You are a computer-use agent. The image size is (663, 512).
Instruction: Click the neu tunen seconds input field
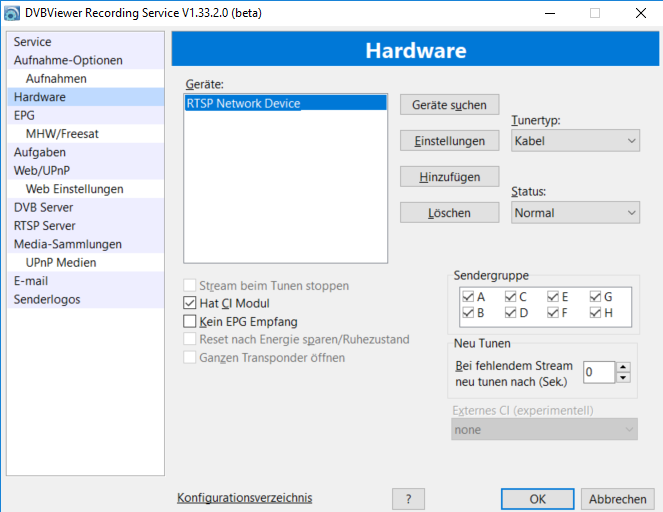[599, 372]
